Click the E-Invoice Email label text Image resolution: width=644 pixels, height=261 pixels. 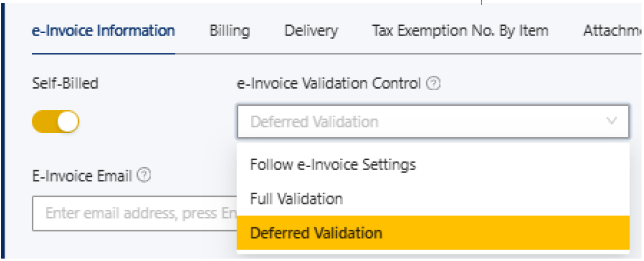(x=82, y=176)
